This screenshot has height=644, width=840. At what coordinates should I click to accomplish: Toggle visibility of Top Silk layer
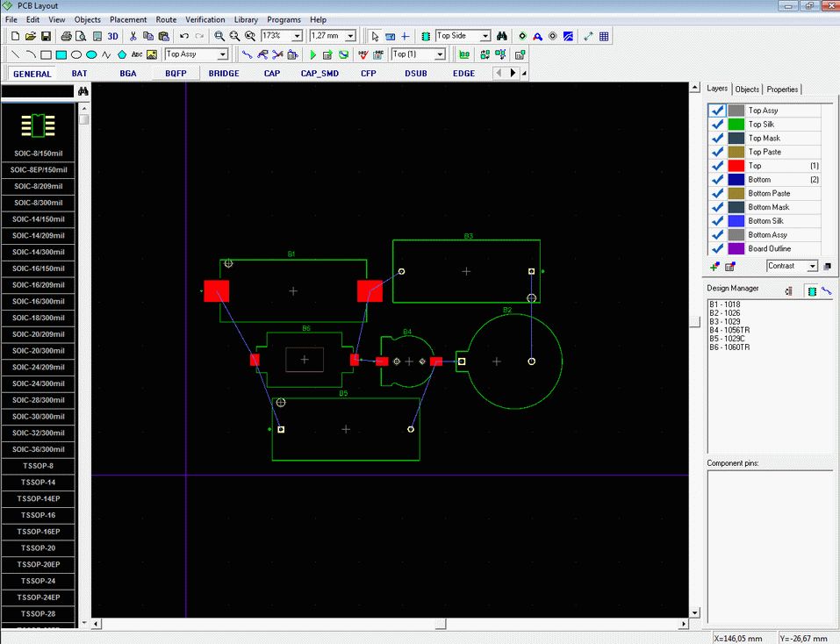717,125
